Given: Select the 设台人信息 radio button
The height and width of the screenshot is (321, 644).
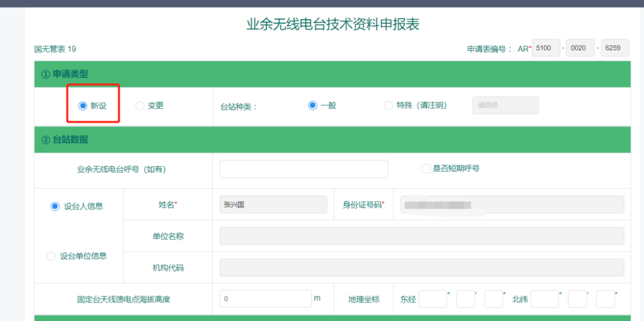Looking at the screenshot, I should [x=55, y=206].
